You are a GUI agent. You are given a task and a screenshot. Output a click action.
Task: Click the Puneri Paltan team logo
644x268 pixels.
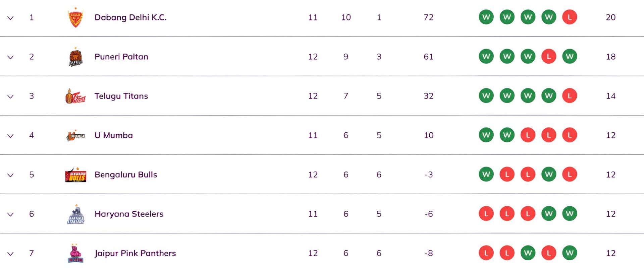point(75,57)
